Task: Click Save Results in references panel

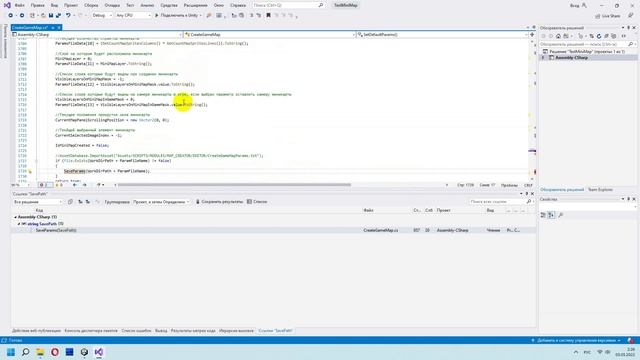Action: click(219, 202)
